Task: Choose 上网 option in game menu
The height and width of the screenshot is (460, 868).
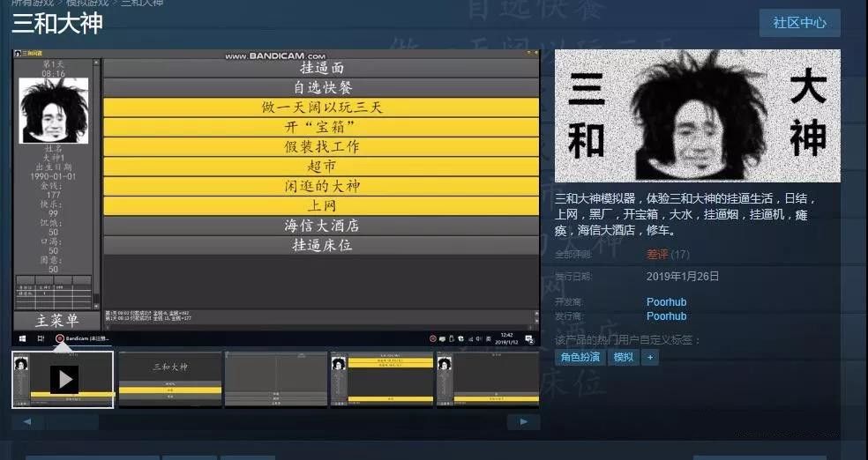Action: click(x=321, y=206)
